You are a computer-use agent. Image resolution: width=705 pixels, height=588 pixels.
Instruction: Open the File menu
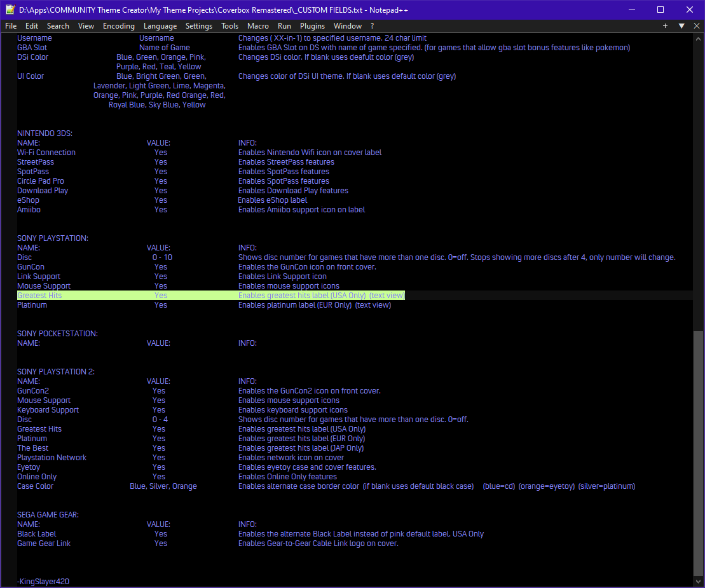click(x=11, y=26)
